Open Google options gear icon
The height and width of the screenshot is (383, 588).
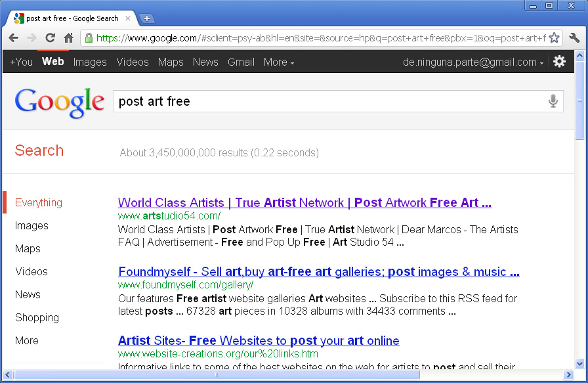pyautogui.click(x=559, y=62)
